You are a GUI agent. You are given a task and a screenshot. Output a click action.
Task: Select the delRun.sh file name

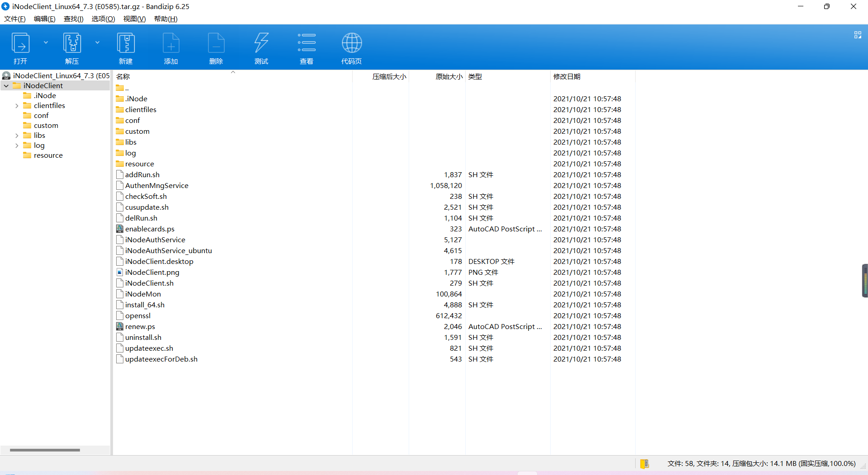[142, 218]
